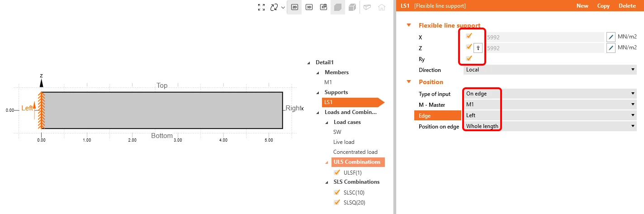Select the solid cube rendering icon
Viewport: 644px width, 214px height.
coord(338,7)
